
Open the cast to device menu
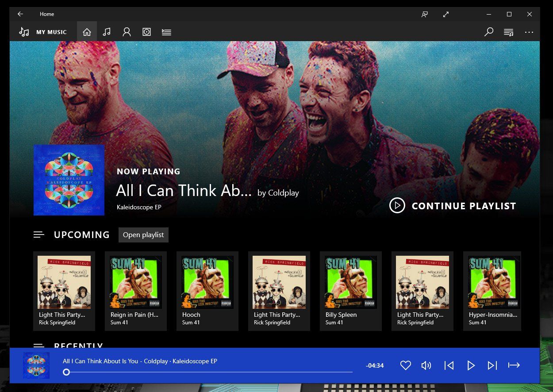pyautogui.click(x=424, y=14)
